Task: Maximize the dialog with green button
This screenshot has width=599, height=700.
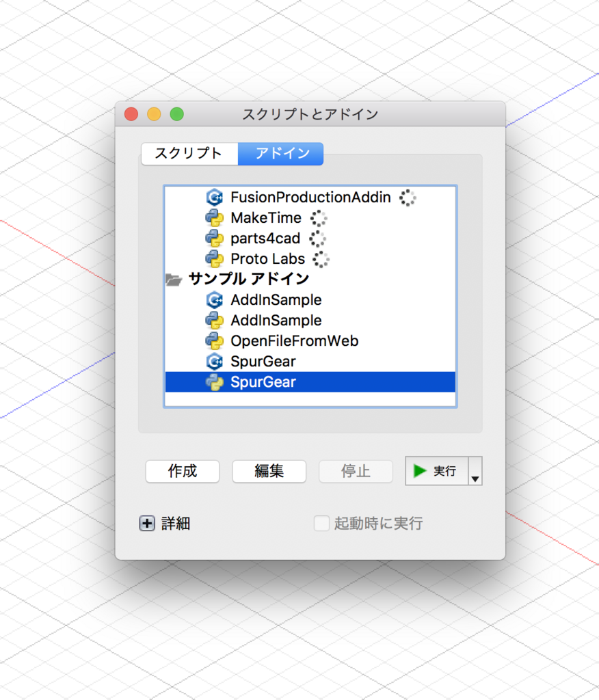Action: click(x=177, y=114)
